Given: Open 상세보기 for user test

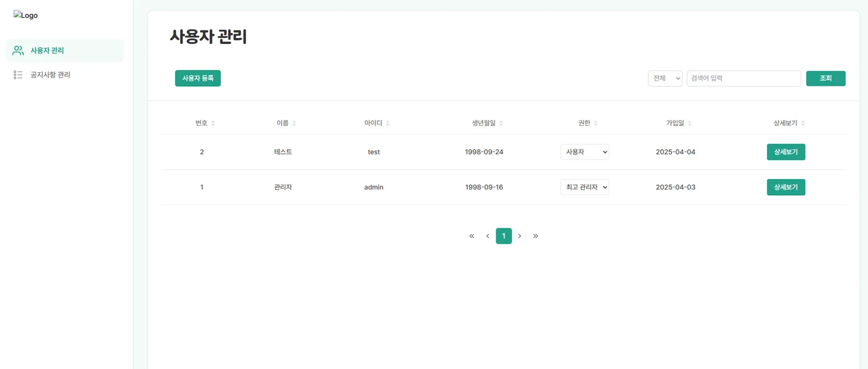Looking at the screenshot, I should tap(786, 152).
